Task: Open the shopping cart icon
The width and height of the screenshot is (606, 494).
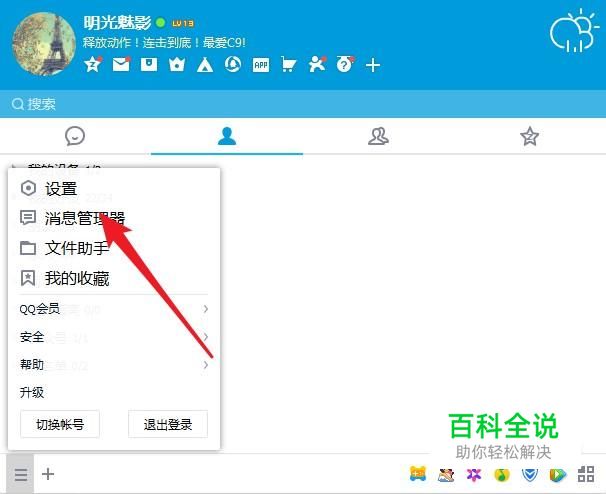Action: (x=289, y=65)
